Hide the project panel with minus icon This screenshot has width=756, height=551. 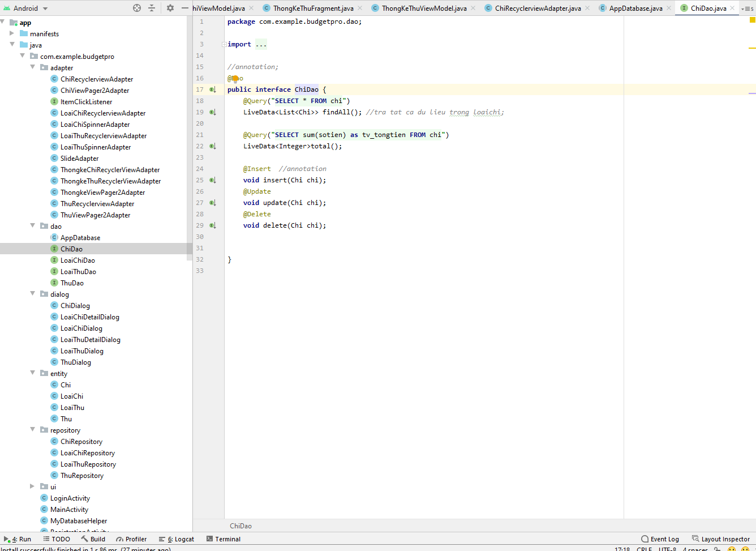tap(185, 8)
